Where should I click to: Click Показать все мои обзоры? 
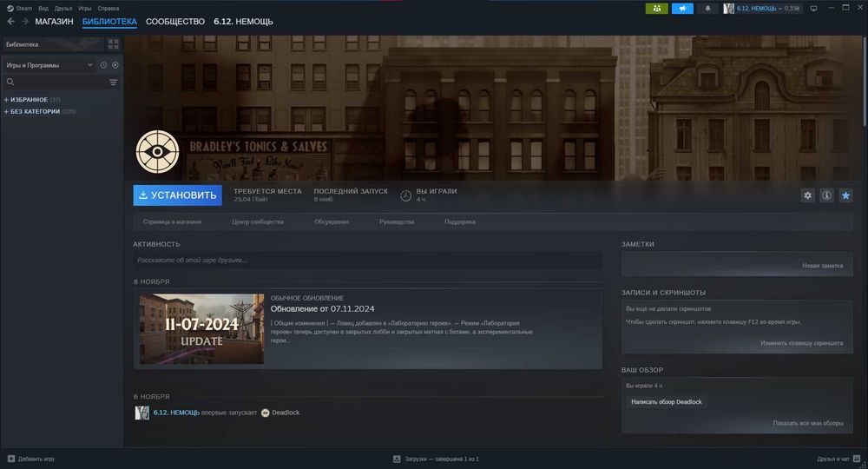807,423
